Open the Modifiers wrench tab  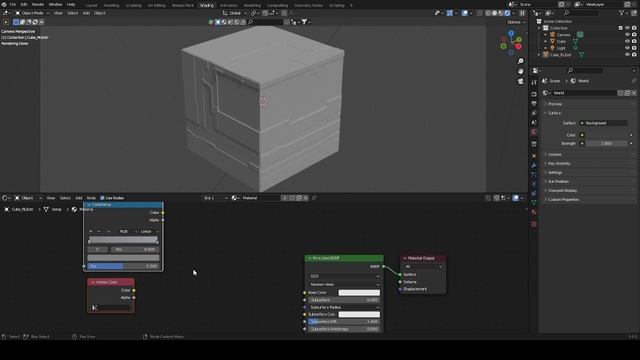(534, 165)
